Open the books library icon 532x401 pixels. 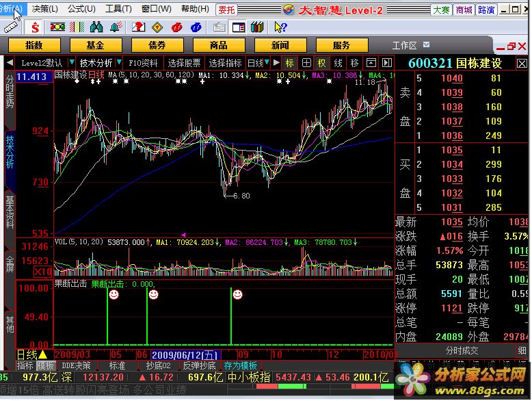pyautogui.click(x=257, y=27)
